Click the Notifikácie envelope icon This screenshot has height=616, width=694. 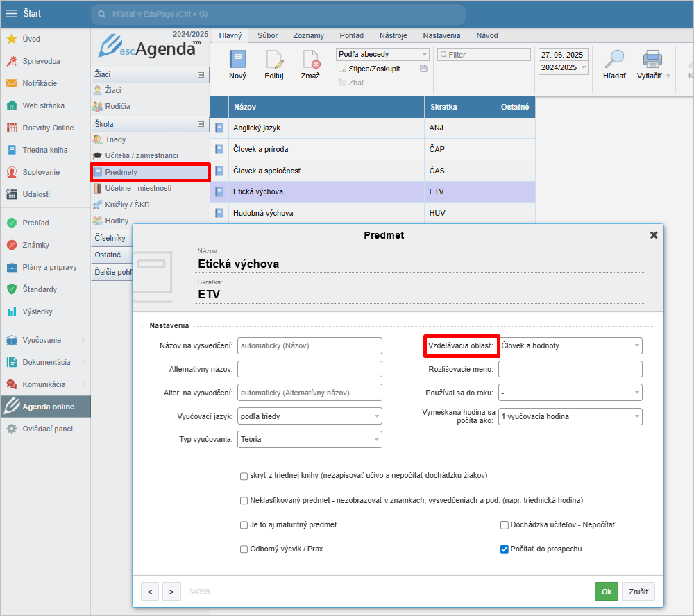pos(12,83)
